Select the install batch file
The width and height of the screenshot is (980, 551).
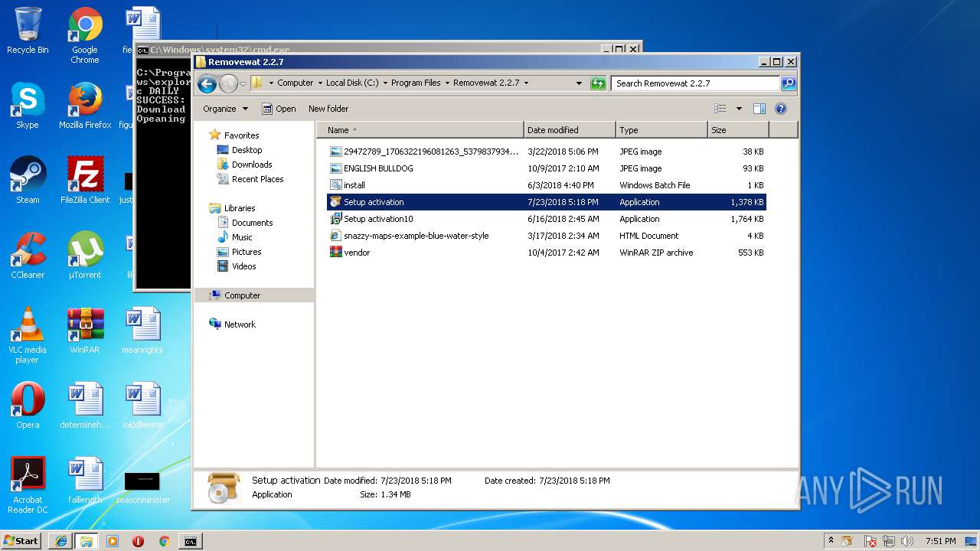click(547, 185)
